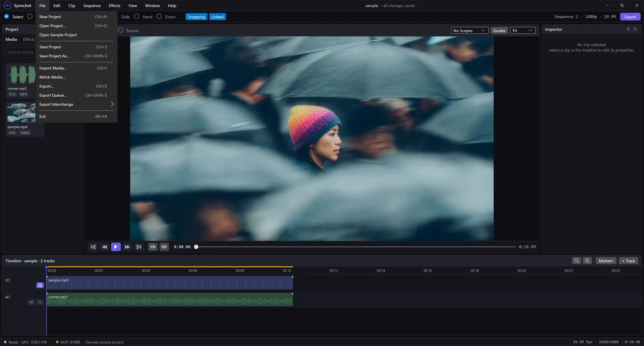Solo the A1 audio track
The width and height of the screenshot is (644, 346).
coord(40,302)
